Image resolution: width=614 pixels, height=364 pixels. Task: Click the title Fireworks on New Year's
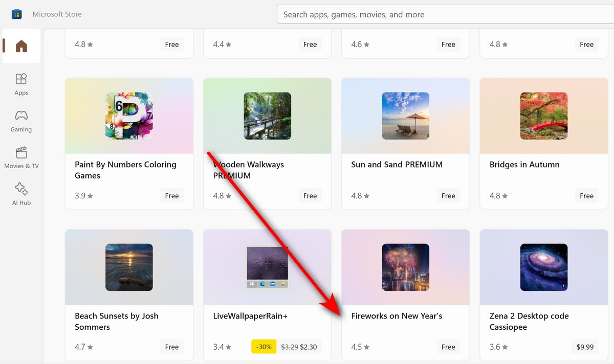[397, 316]
